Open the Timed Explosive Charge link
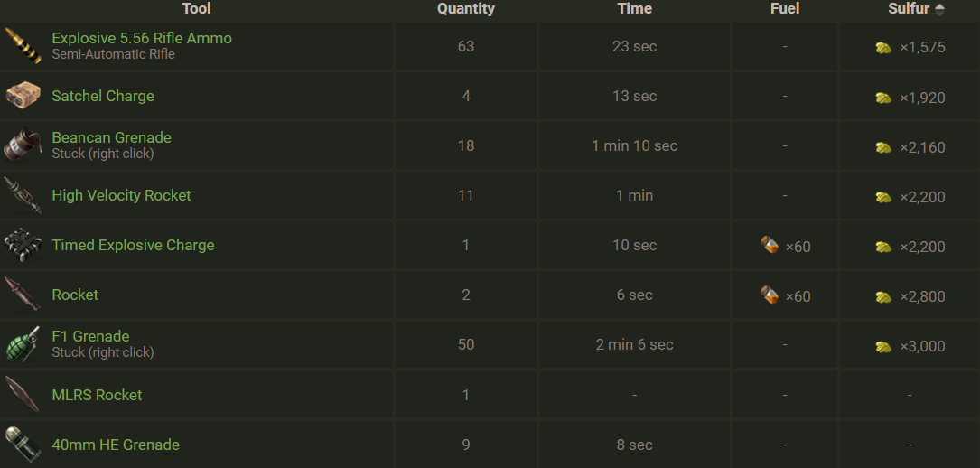This screenshot has width=980, height=468. click(x=133, y=245)
